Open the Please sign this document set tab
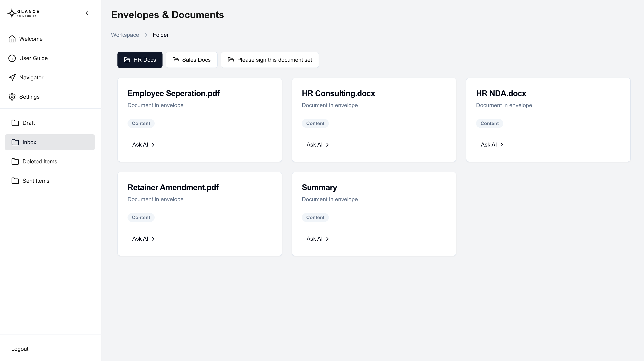 (270, 60)
